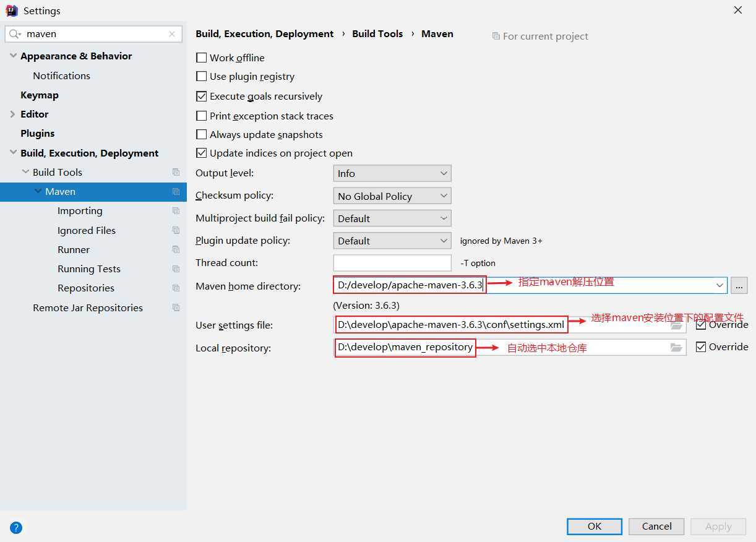The image size is (756, 542).
Task: Collapse the Build Tools tree node
Action: point(25,172)
